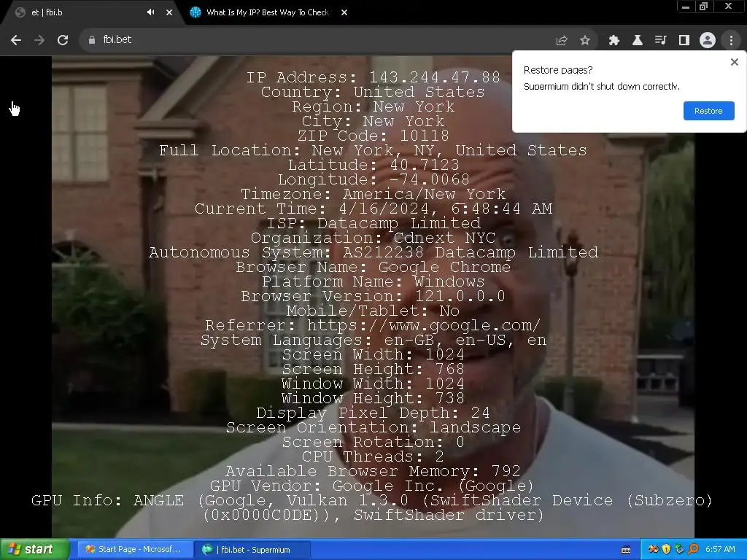Click the IP Address 143.244.47.88 text
This screenshot has width=747, height=560.
373,77
